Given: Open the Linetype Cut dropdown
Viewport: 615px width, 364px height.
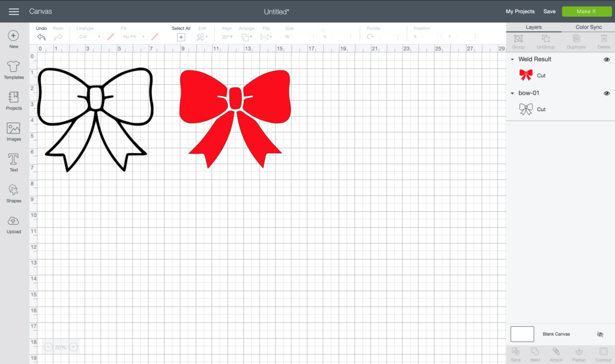Looking at the screenshot, I should 90,37.
